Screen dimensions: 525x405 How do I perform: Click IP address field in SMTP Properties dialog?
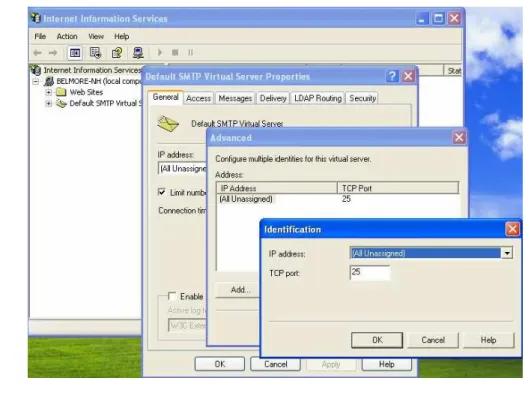click(182, 168)
